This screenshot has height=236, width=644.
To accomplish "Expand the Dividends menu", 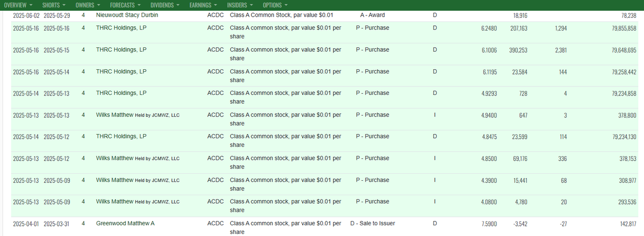I will click(166, 5).
